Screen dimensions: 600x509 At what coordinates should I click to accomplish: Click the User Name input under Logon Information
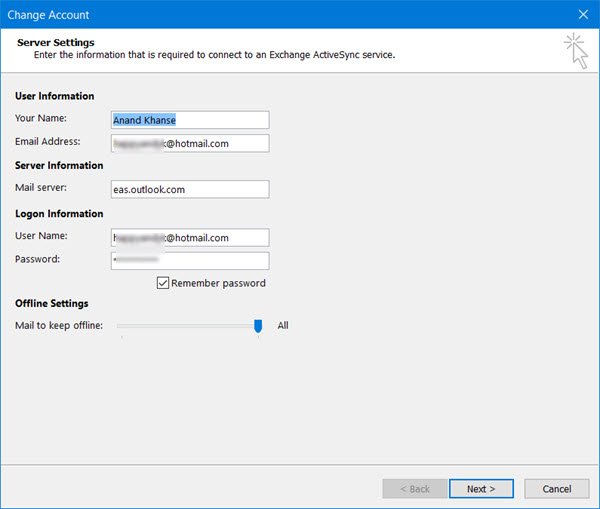(x=190, y=238)
